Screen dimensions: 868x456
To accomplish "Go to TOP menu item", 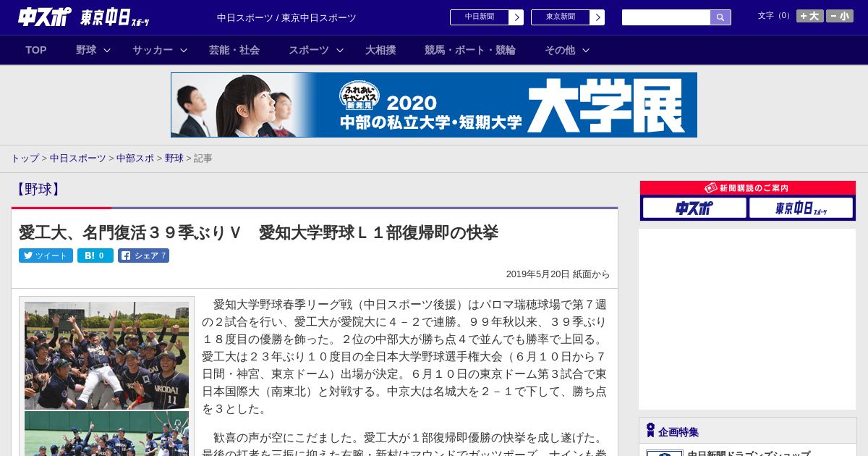I will (36, 50).
